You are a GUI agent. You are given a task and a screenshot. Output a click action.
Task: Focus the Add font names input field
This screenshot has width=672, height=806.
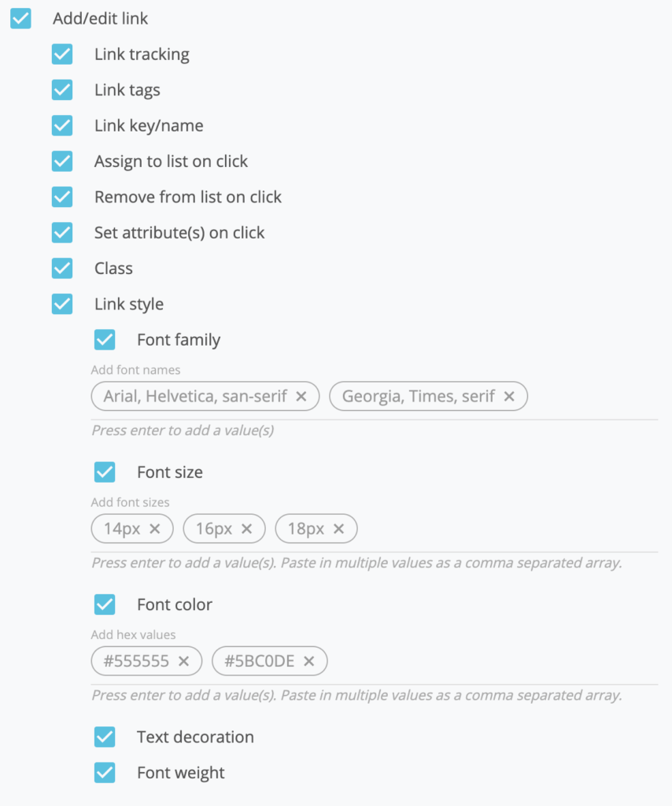click(x=593, y=397)
